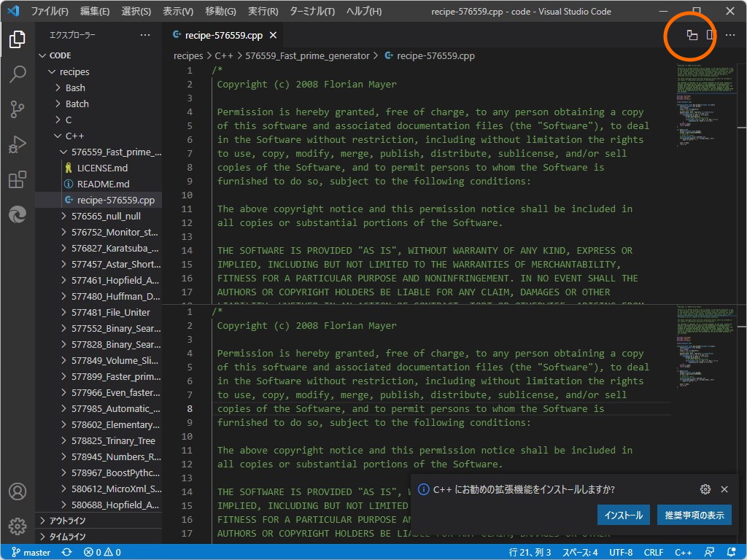Select README.md in the explorer
This screenshot has width=747, height=560.
tap(103, 184)
